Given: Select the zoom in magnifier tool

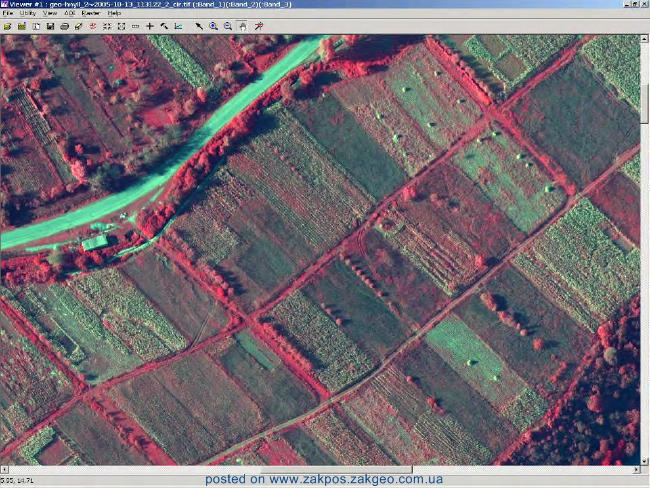Looking at the screenshot, I should 213,27.
